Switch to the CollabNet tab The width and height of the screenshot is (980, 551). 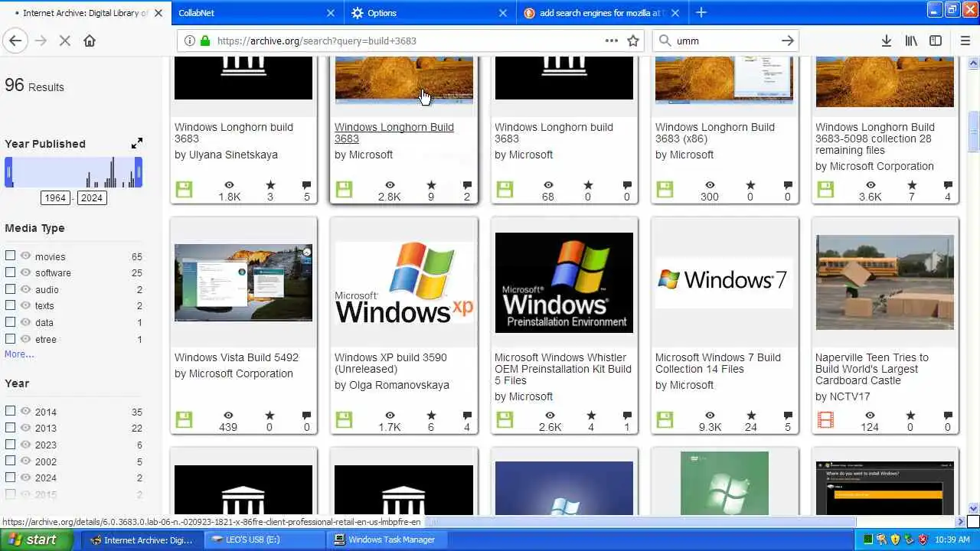(258, 12)
